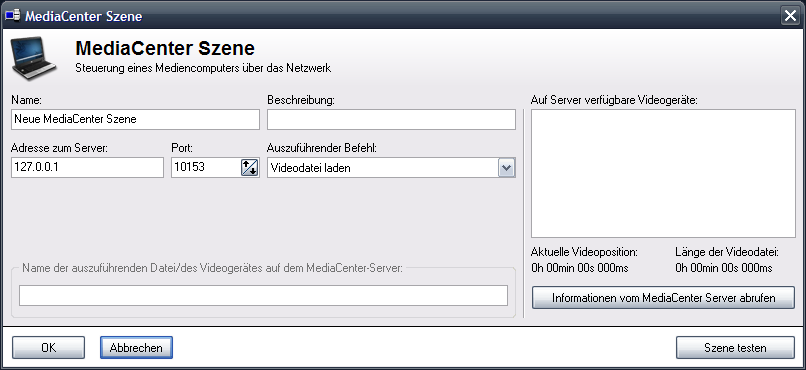This screenshot has height=370, width=806.
Task: Cancel via the Abbrechen button
Action: click(136, 348)
